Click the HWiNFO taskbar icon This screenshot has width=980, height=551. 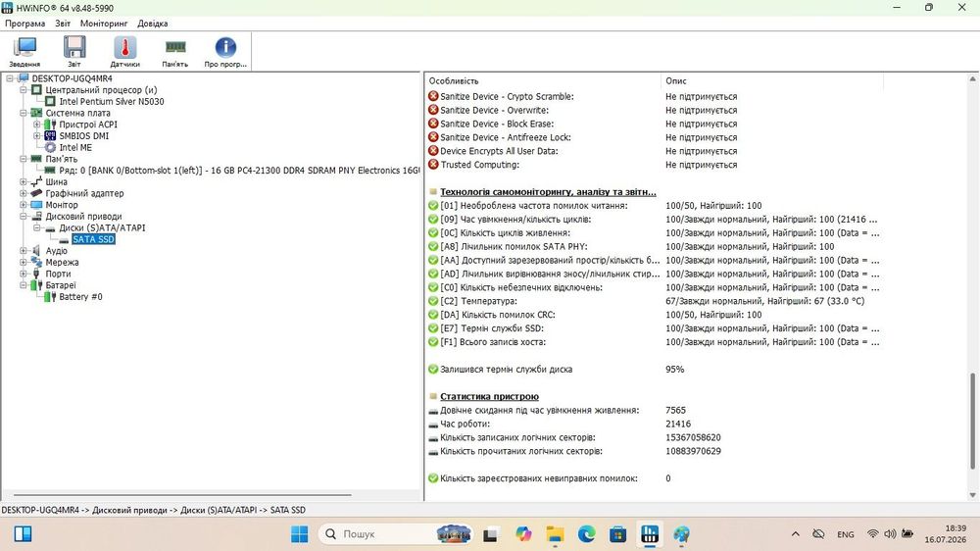click(x=650, y=534)
